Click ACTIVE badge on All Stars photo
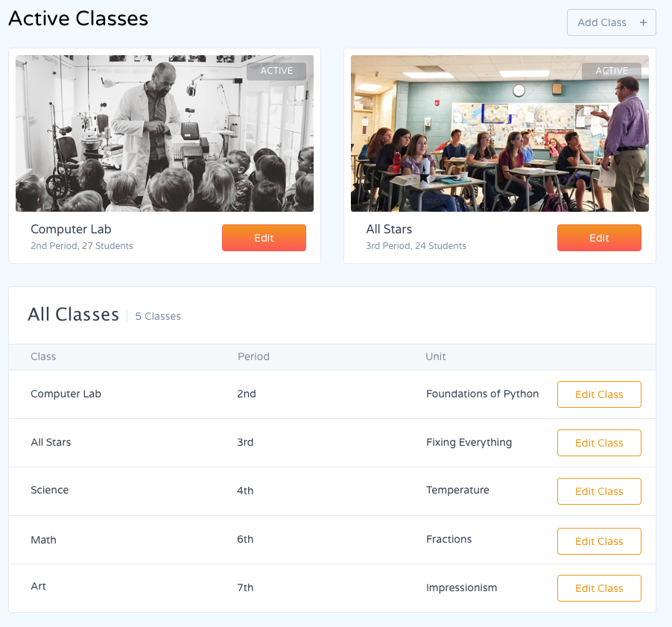 point(612,71)
